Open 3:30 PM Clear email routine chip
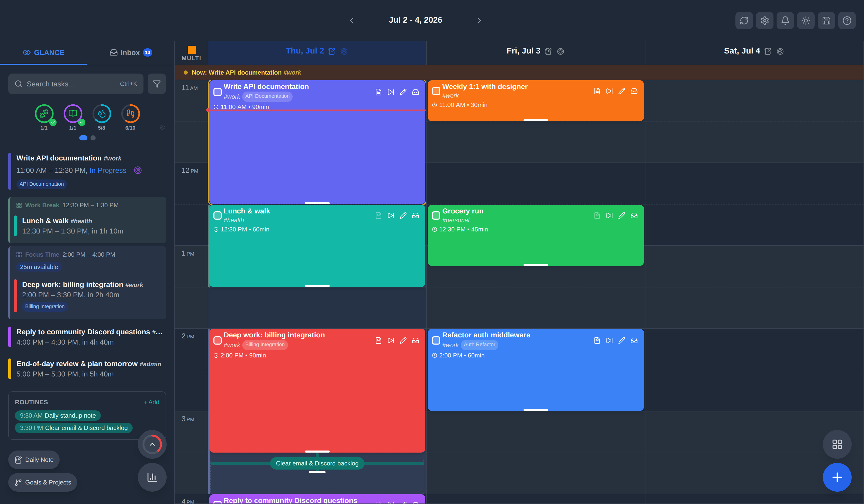This screenshot has height=504, width=864. [73, 428]
